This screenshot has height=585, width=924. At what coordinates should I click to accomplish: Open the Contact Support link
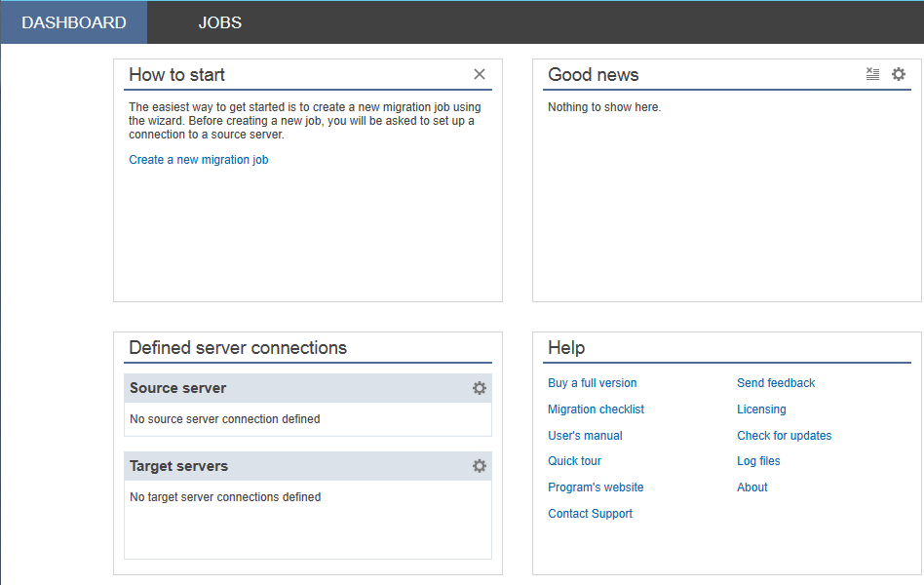click(590, 514)
